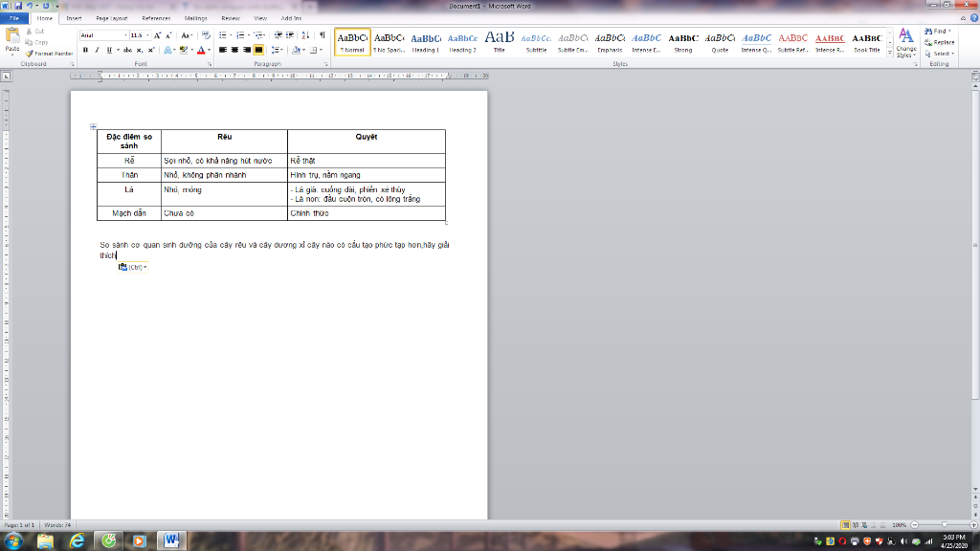Center the paragraph text
Screen dimensions: 980x551
(x=234, y=50)
